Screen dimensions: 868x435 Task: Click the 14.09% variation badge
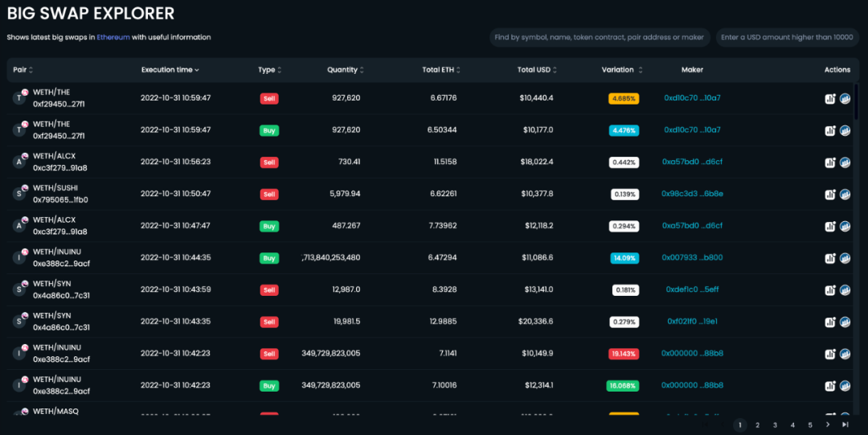pyautogui.click(x=624, y=258)
